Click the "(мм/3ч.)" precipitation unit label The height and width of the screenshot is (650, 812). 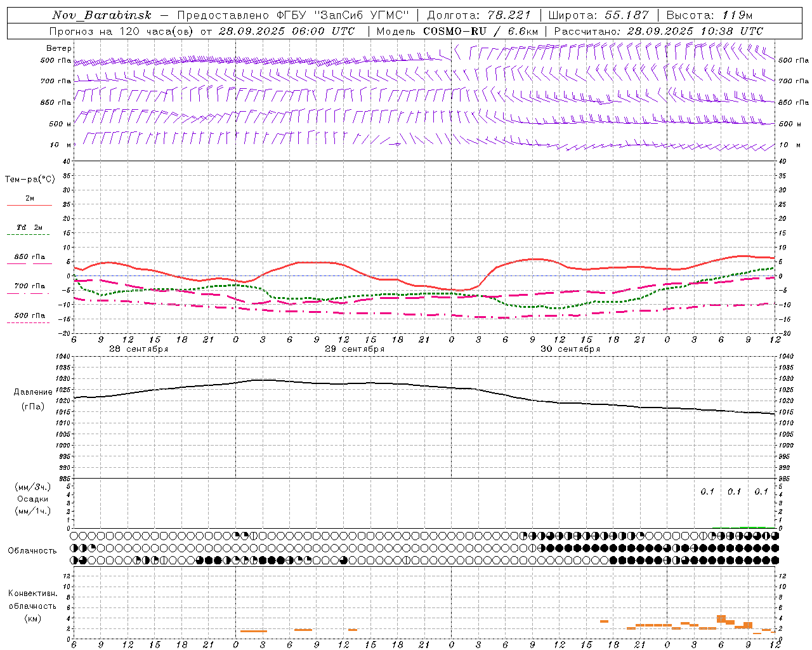click(33, 487)
